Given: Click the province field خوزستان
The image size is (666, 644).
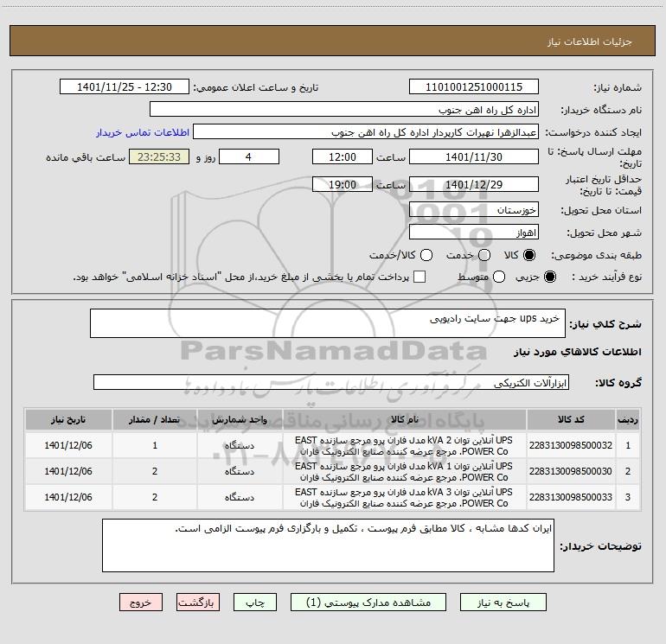Looking at the screenshot, I should click(474, 209).
